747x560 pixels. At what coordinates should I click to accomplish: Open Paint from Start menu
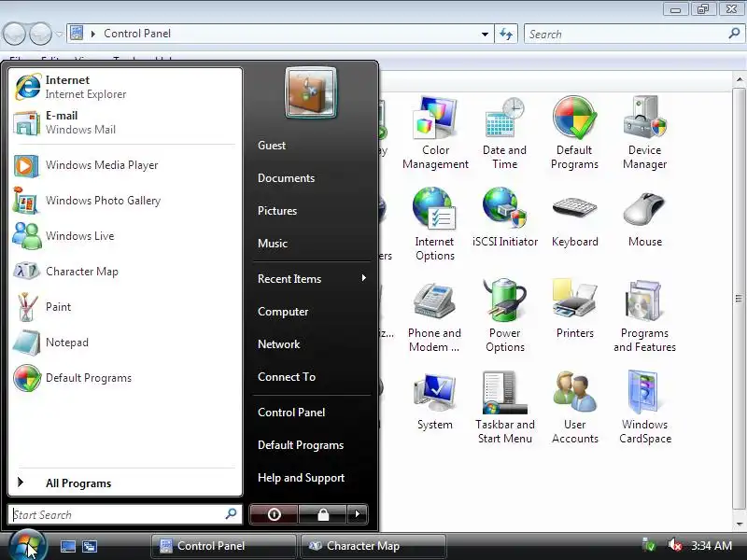[125, 307]
